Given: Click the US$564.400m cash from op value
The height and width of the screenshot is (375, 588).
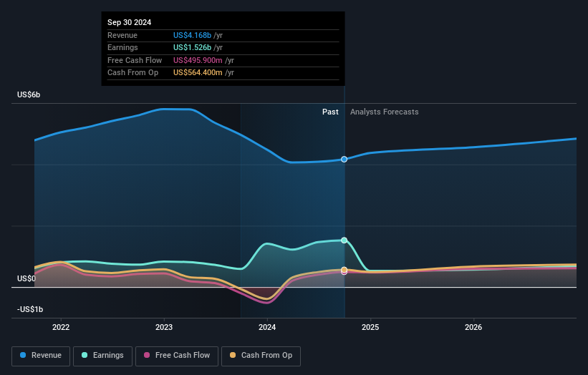Looking at the screenshot, I should pyautogui.click(x=198, y=73).
